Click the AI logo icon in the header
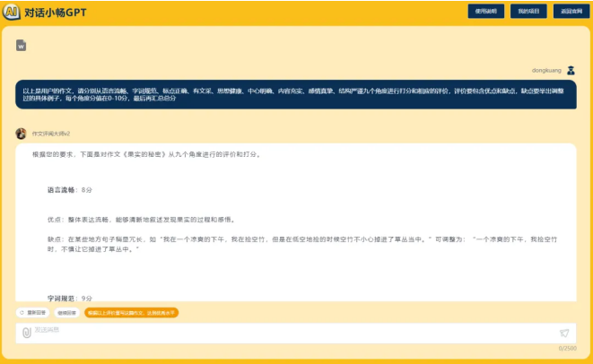 point(11,12)
